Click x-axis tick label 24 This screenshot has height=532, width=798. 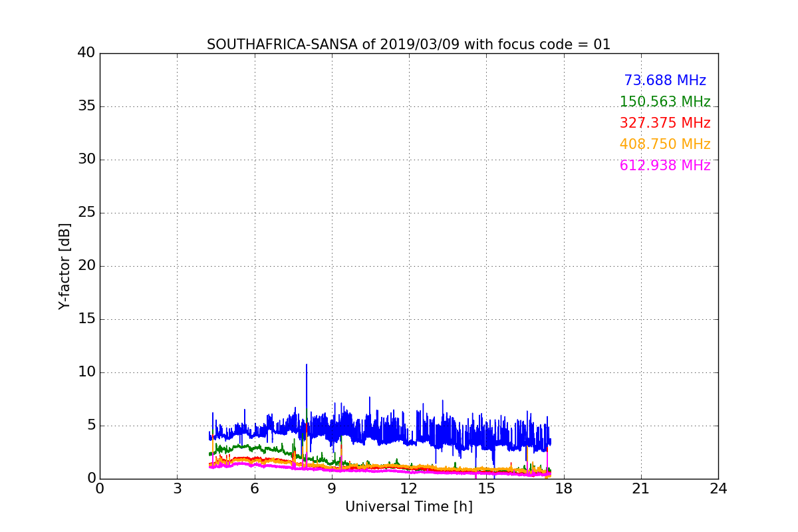718,488
